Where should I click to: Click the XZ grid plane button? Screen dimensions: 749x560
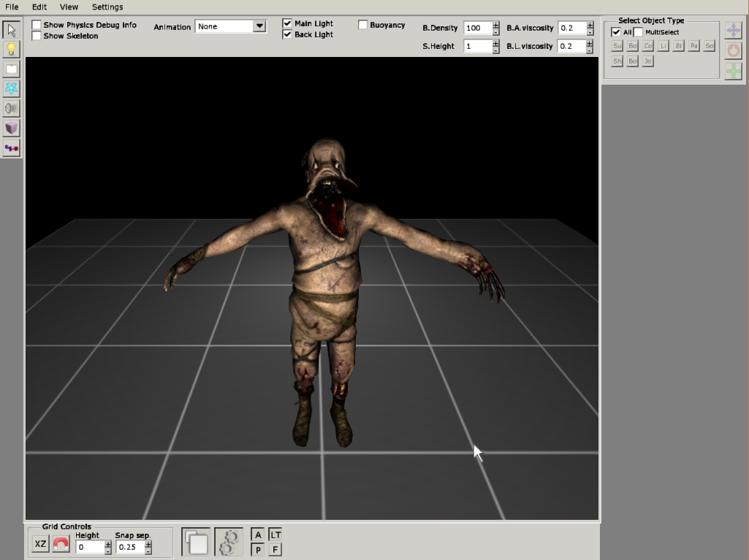pos(41,544)
